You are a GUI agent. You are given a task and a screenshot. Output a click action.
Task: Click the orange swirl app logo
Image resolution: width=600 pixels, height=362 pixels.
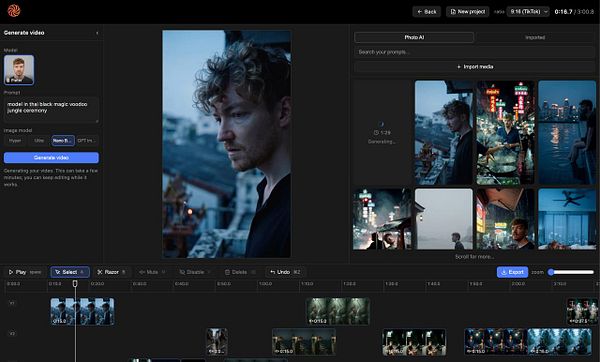click(14, 11)
